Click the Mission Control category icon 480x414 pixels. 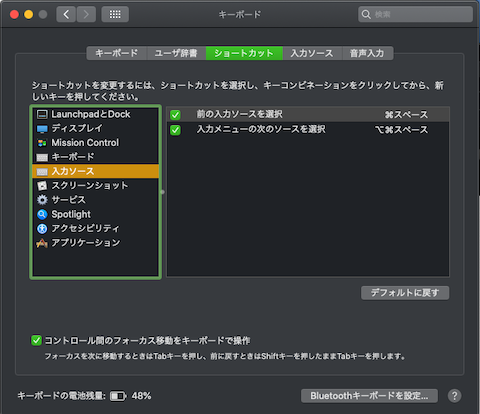(x=42, y=143)
